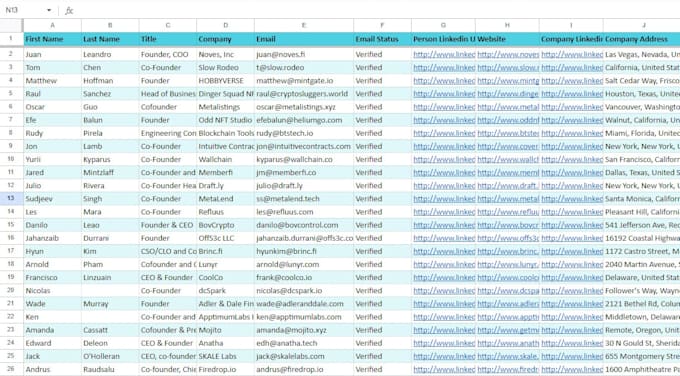The image size is (680, 376).
Task: Click the 'Wallchain' company cell
Action: [226, 160]
